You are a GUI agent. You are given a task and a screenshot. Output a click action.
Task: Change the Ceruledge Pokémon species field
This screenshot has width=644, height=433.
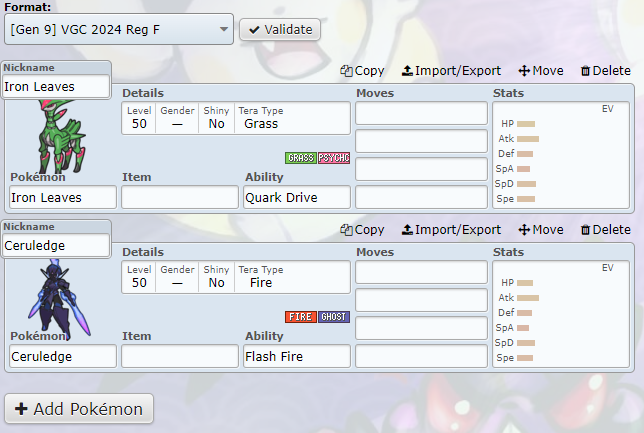pos(63,356)
